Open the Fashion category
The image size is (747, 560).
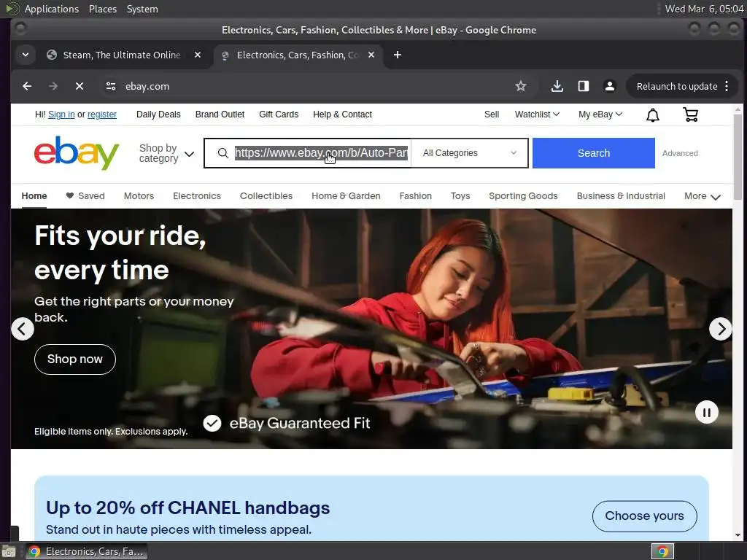click(415, 195)
